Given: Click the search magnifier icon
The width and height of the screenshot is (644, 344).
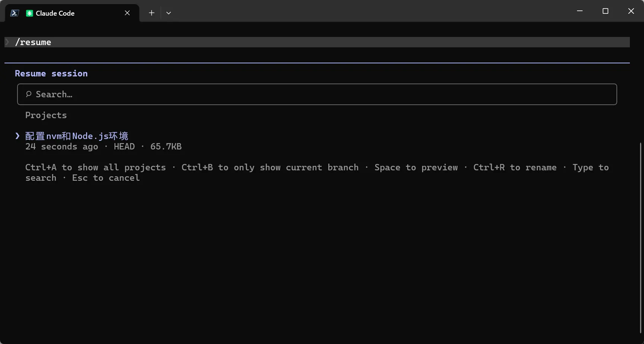Looking at the screenshot, I should [x=29, y=94].
